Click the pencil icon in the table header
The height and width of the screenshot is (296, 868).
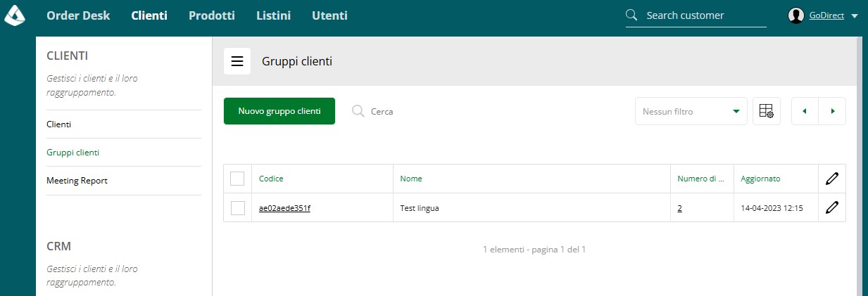(832, 179)
